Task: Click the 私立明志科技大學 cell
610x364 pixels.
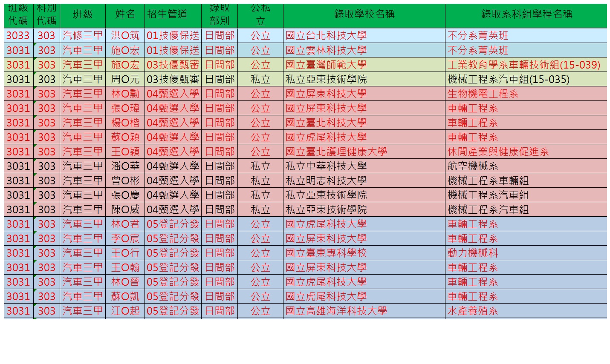Action: [326, 181]
